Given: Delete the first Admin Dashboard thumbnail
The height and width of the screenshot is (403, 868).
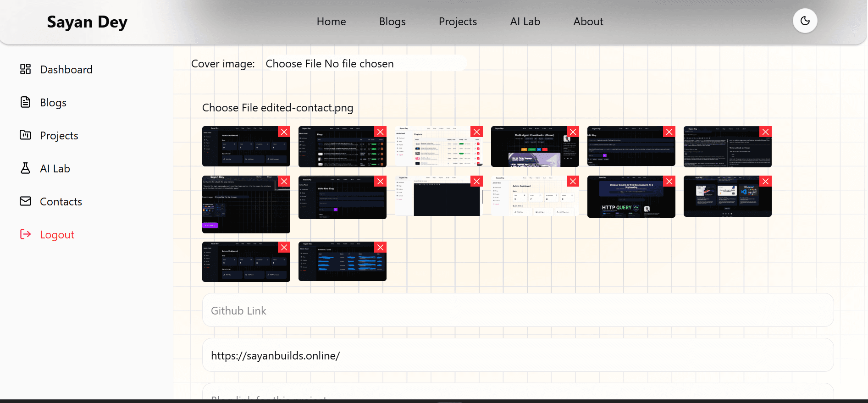Looking at the screenshot, I should (284, 132).
